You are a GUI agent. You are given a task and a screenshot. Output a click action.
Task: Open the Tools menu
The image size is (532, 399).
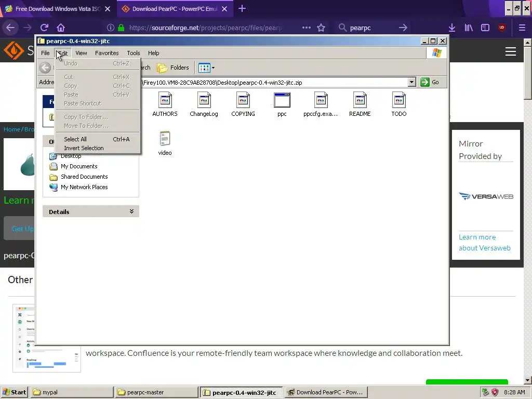click(134, 53)
